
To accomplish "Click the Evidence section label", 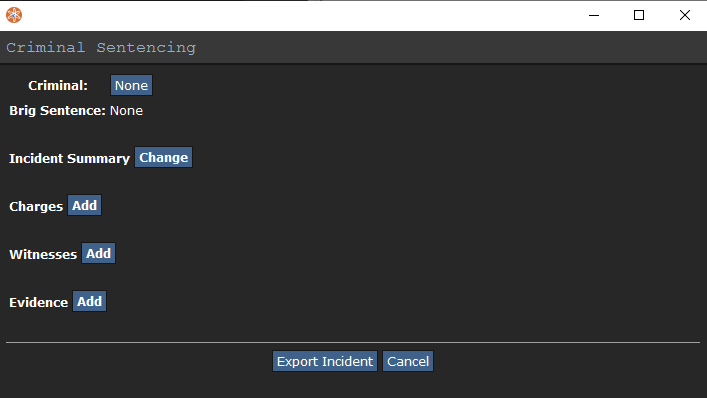I will click(x=38, y=302).
